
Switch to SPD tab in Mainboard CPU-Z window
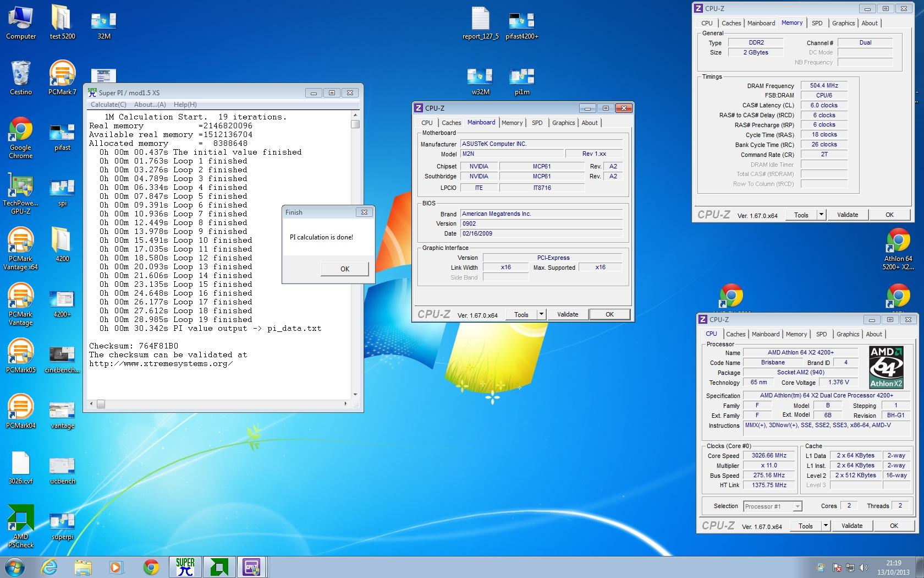coord(537,123)
